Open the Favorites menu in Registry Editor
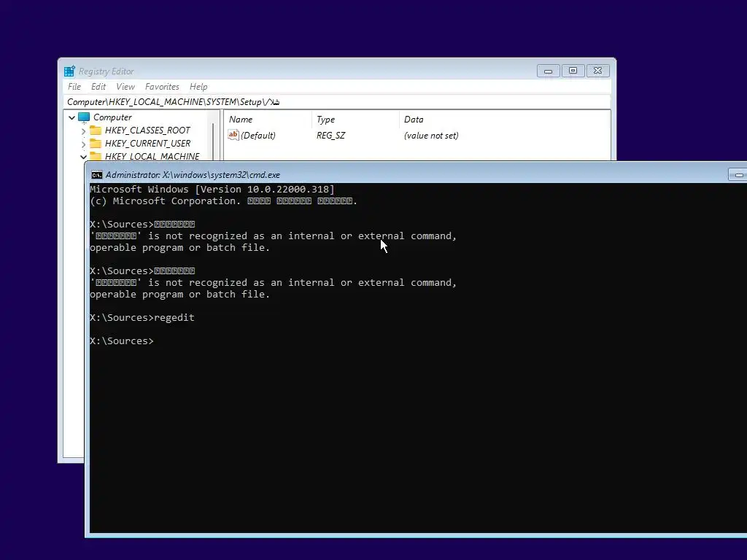The width and height of the screenshot is (747, 560). click(162, 87)
